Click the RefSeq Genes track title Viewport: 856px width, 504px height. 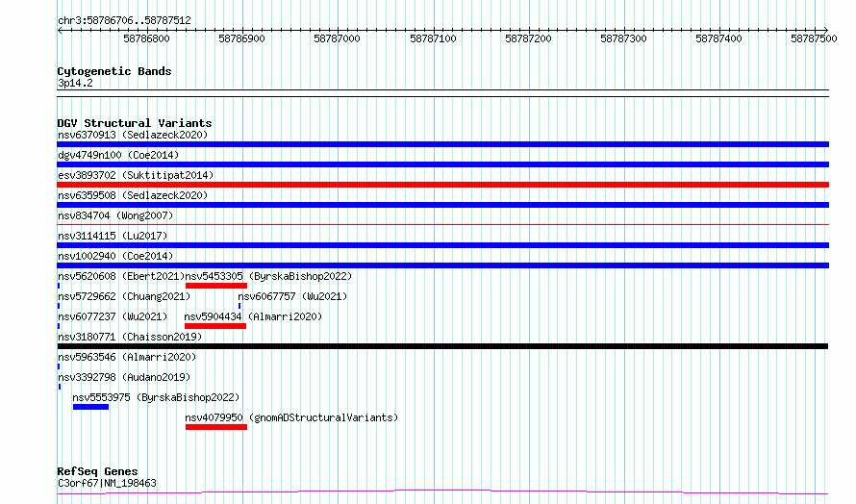[x=97, y=471]
